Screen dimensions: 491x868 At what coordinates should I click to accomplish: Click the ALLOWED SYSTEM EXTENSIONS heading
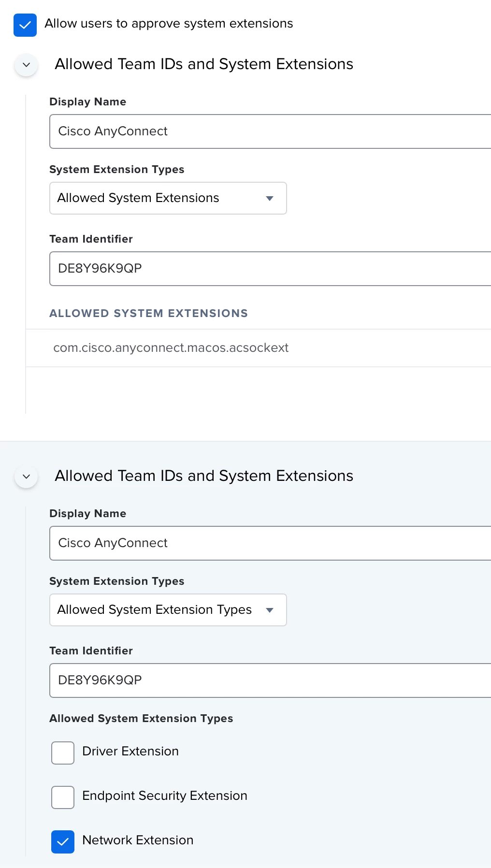[149, 313]
